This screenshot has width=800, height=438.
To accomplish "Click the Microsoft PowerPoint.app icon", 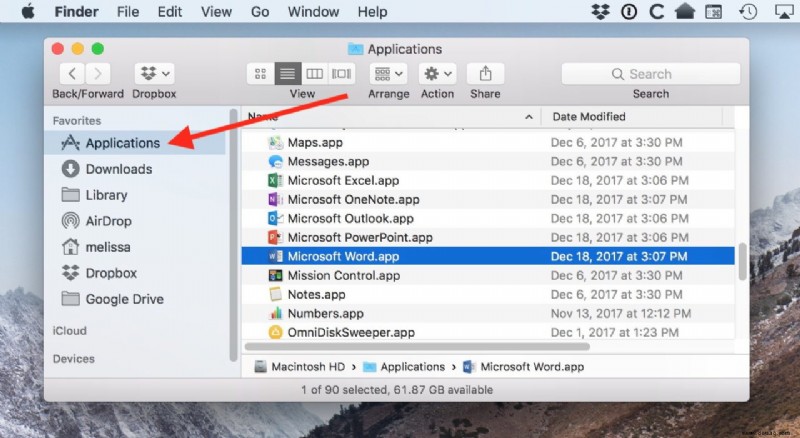I will [x=276, y=237].
